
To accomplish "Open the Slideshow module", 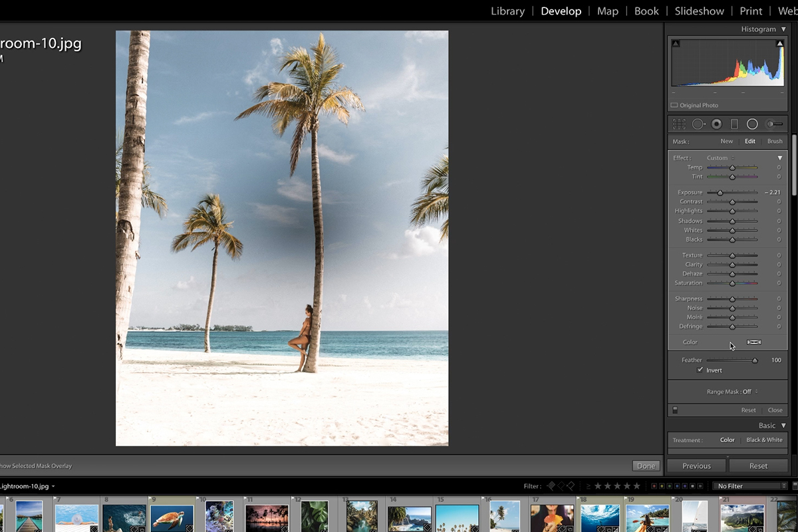I will (x=699, y=11).
